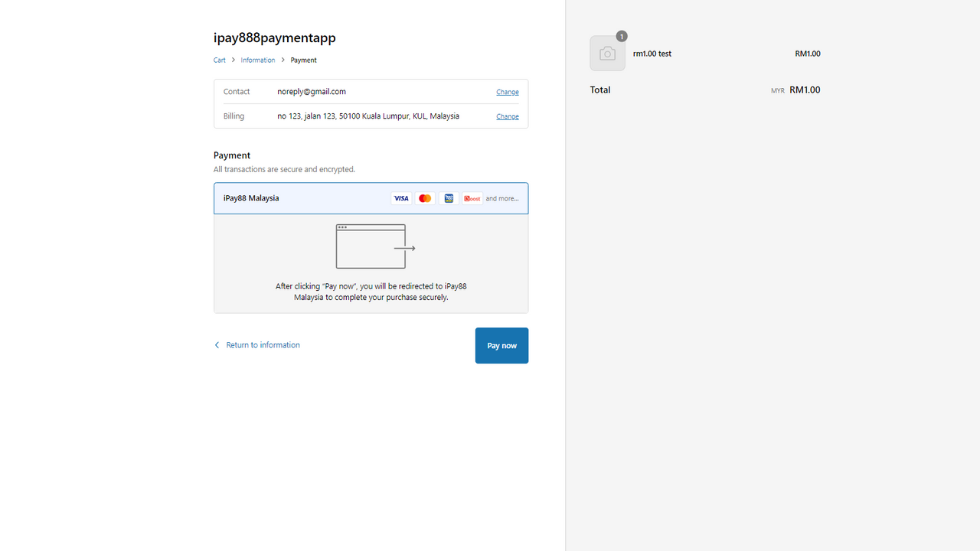Change the contact email
Screen dimensions: 980x551
pos(508,92)
